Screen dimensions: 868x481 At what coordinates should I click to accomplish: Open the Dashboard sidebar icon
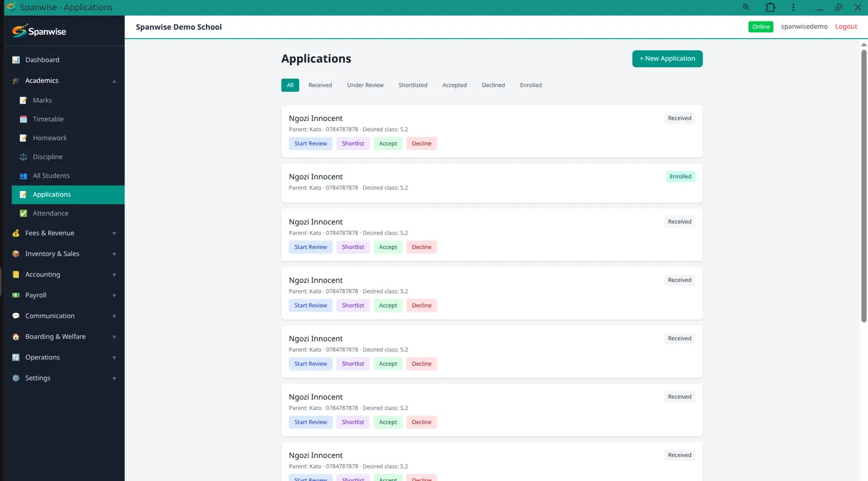16,60
